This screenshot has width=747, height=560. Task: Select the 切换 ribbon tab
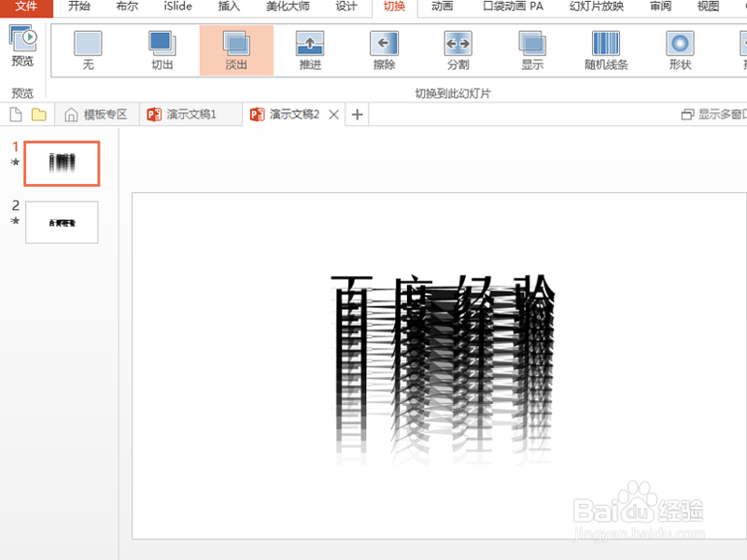pos(394,7)
